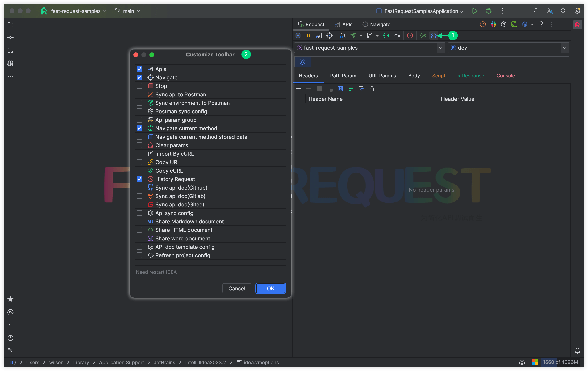Switch to the Path Param tab
588x371 pixels.
343,76
